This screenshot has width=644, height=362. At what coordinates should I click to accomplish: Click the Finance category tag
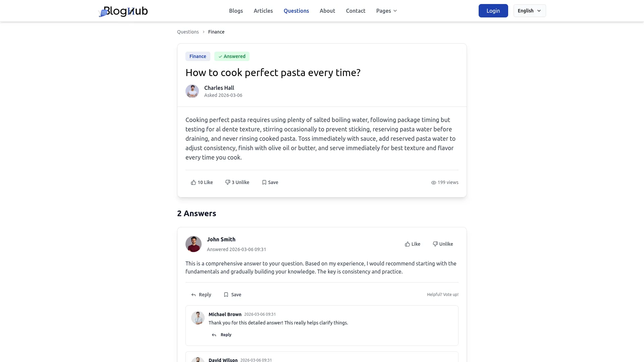[198, 56]
